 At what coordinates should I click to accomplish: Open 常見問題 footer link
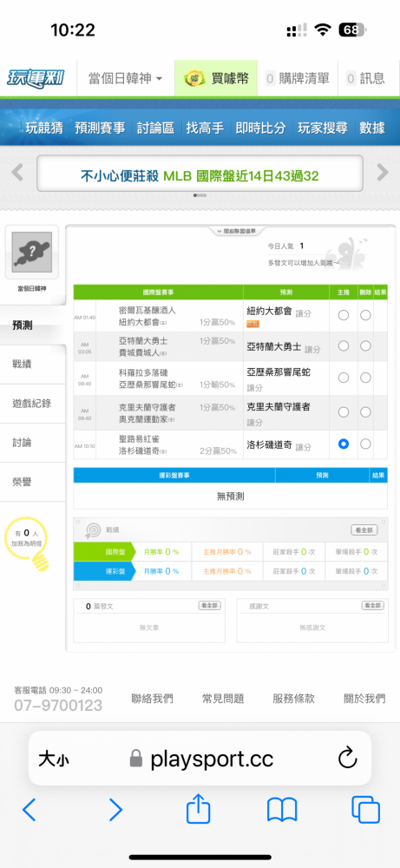click(x=223, y=699)
